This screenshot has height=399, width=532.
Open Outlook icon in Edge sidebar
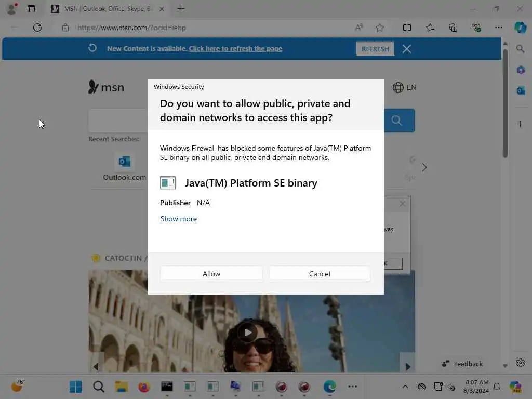click(521, 90)
